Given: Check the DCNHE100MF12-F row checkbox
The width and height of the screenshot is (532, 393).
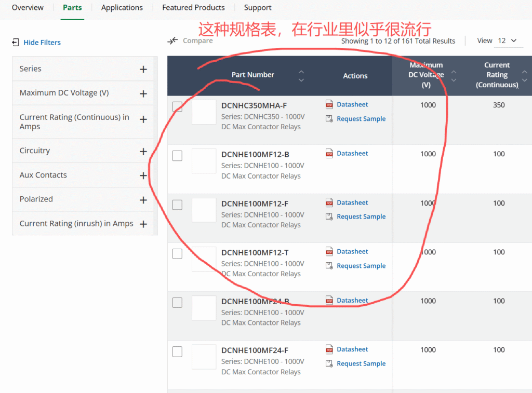Looking at the screenshot, I should click(x=178, y=205).
